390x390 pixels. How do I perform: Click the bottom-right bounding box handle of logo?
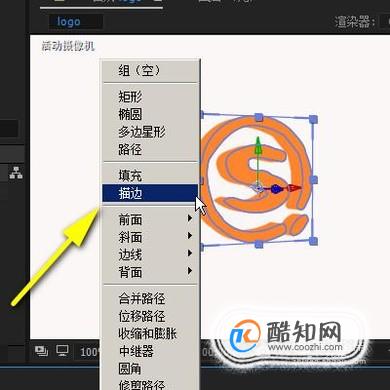[313, 241]
